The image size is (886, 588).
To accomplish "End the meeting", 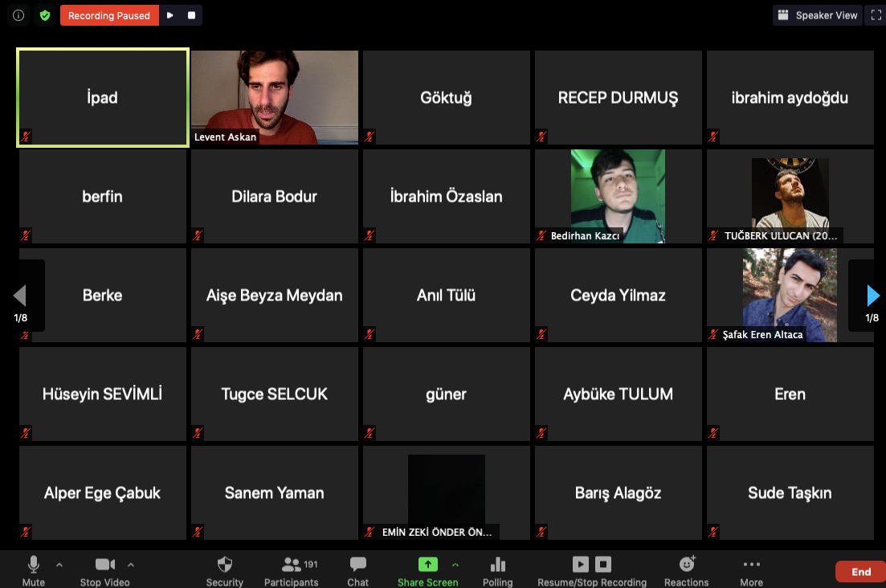I will [860, 572].
